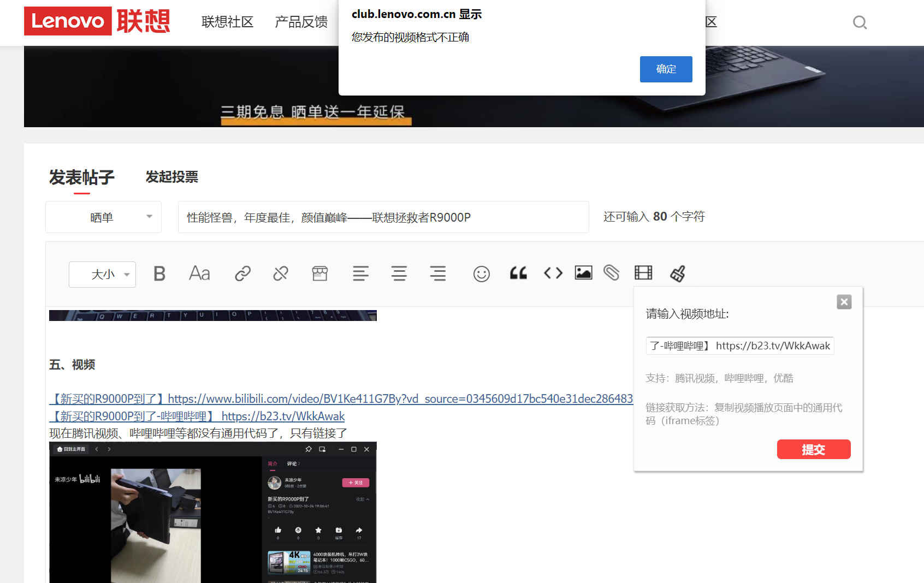This screenshot has height=583, width=924.
Task: Click the bilibili video screenshot in the post
Action: pyautogui.click(x=213, y=513)
